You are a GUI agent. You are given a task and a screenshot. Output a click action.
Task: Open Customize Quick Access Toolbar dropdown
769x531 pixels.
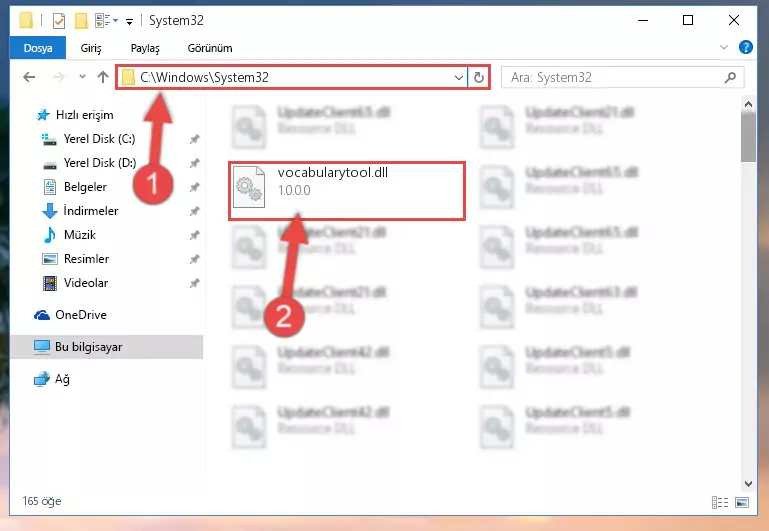(129, 21)
